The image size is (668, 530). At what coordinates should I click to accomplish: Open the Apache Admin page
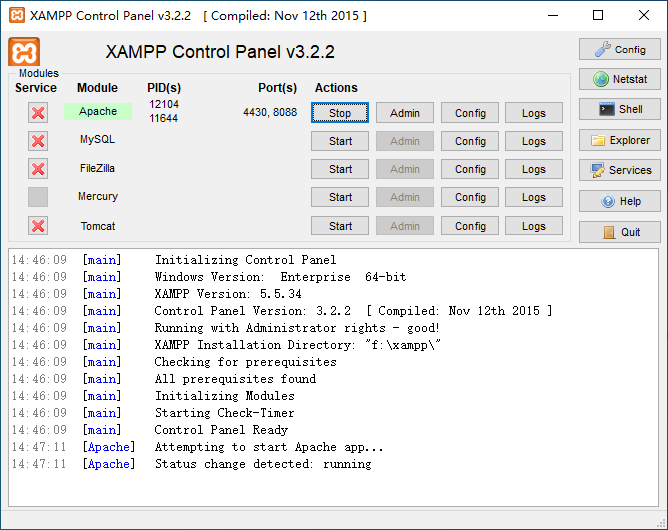tap(405, 113)
